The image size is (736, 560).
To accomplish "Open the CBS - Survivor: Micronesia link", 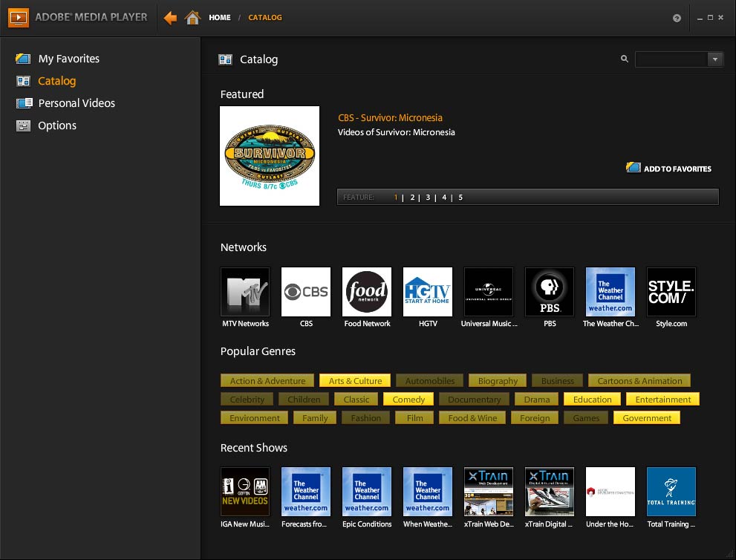I will (x=390, y=118).
